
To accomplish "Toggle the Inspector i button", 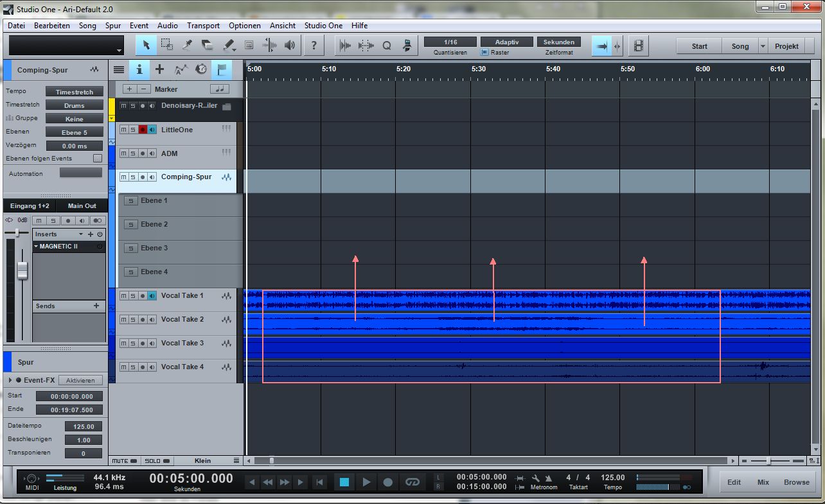I will click(139, 69).
